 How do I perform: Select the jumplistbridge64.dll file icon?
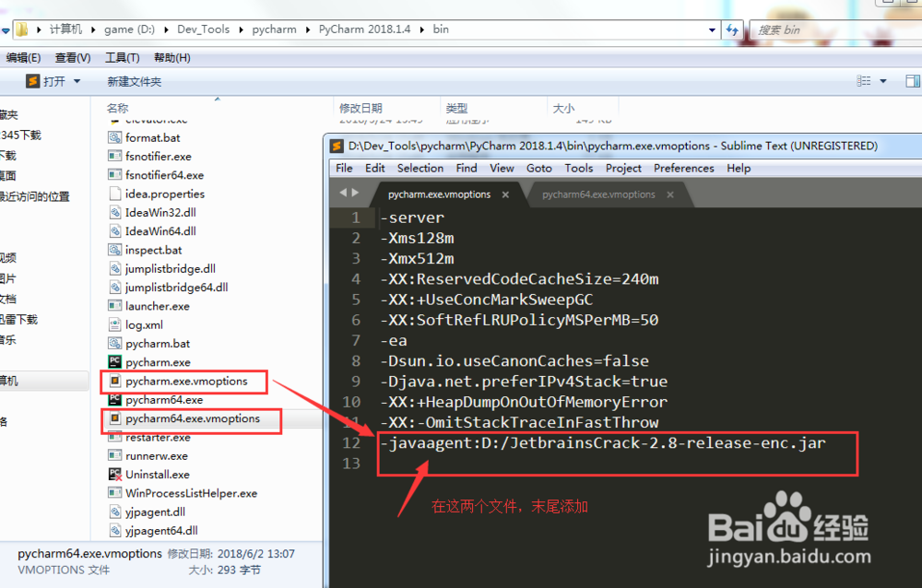click(x=114, y=288)
